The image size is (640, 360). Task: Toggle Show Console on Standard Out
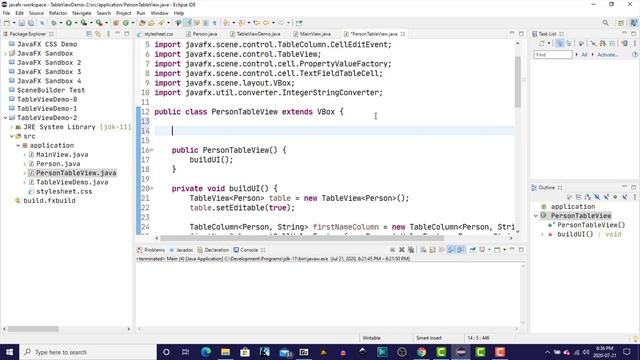(451, 249)
